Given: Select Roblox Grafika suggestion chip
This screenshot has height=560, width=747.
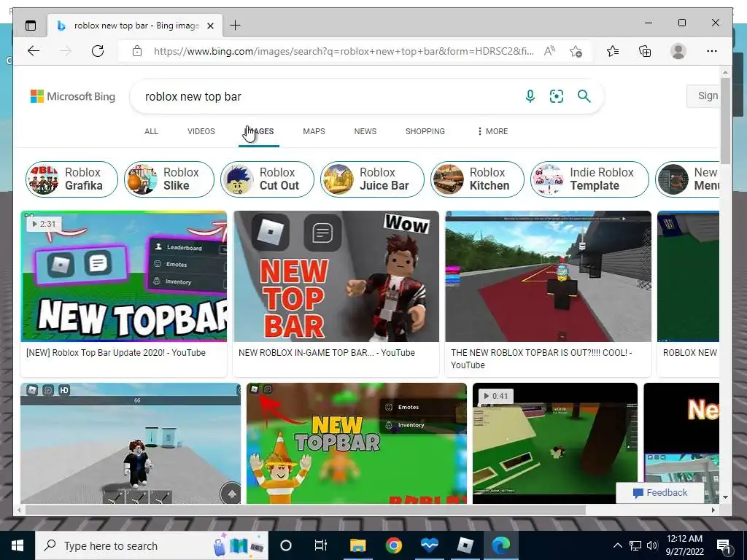Looking at the screenshot, I should point(71,179).
